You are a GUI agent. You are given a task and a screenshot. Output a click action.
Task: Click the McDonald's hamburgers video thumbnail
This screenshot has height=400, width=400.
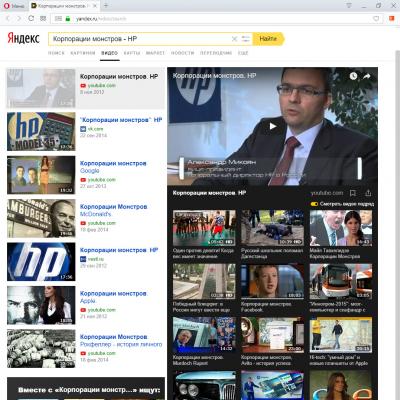coord(41,218)
